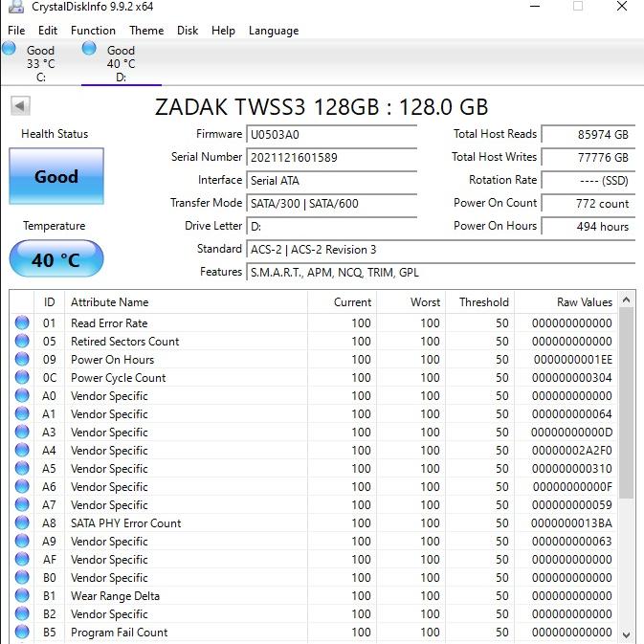Click status orb of Power Cycle Count row

22,377
